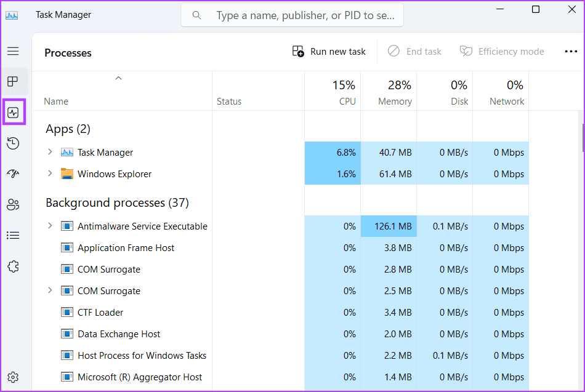
Task: Click the 2.5 MB memory cell
Action: (389, 290)
